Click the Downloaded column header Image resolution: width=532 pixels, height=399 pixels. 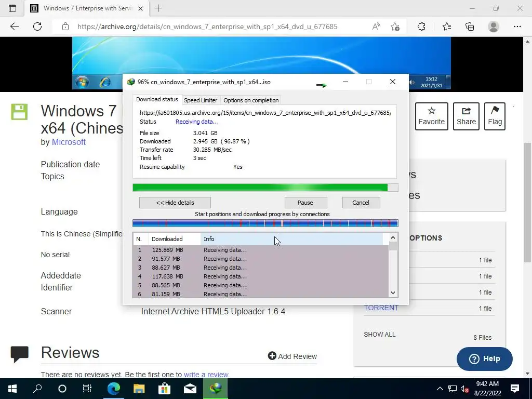click(175, 239)
